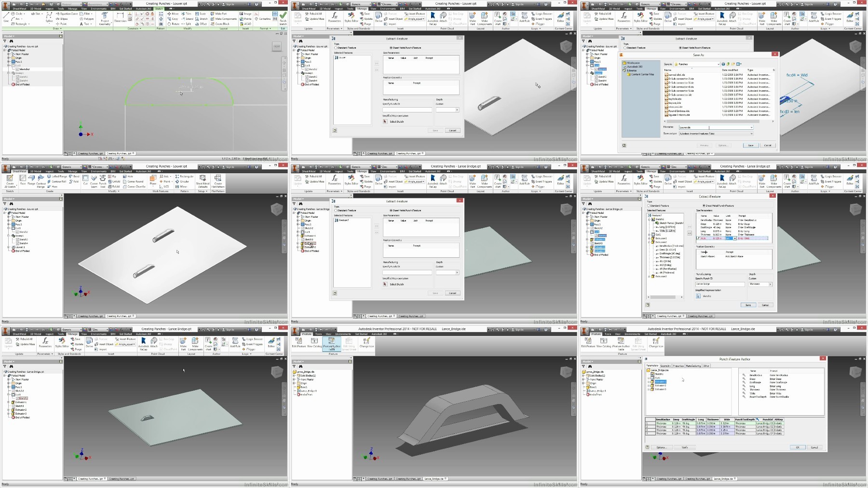Image resolution: width=868 pixels, height=488 pixels.
Task: Select Standard Feature in parameter-filled Extract iFeature dialog
Action: click(x=649, y=206)
